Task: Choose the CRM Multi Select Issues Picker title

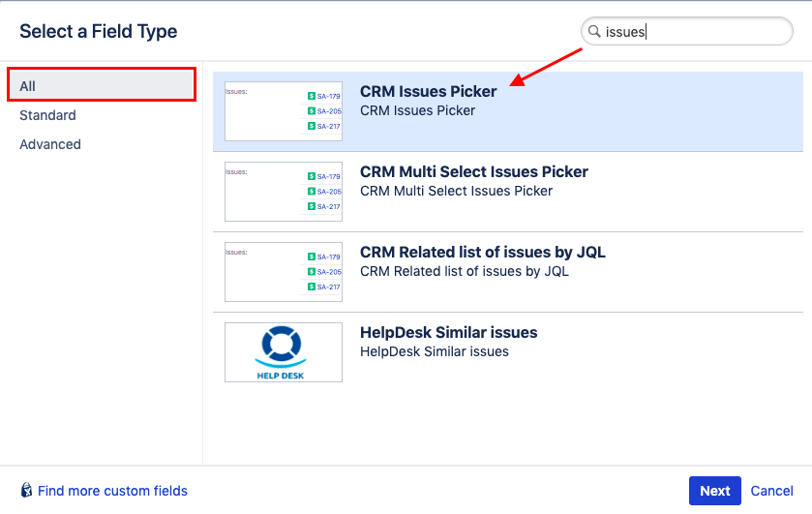Action: tap(473, 172)
